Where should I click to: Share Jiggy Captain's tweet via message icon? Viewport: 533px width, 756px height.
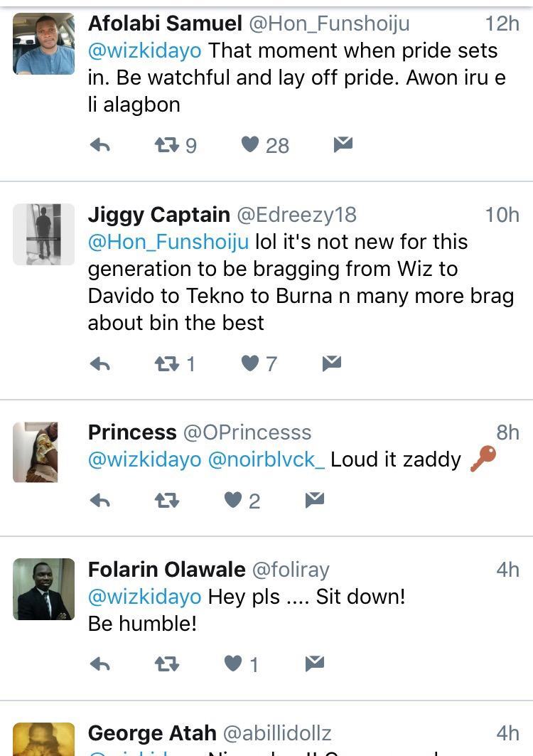(331, 363)
